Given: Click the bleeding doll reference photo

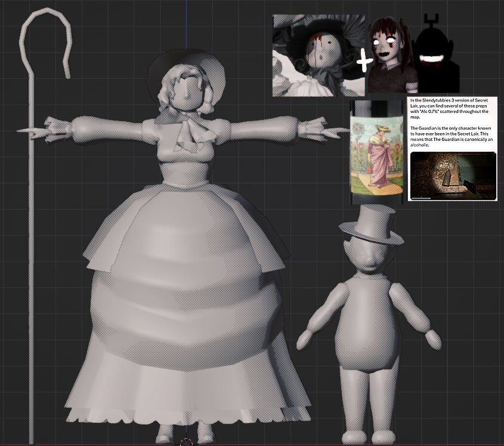Looking at the screenshot, I should (319, 56).
